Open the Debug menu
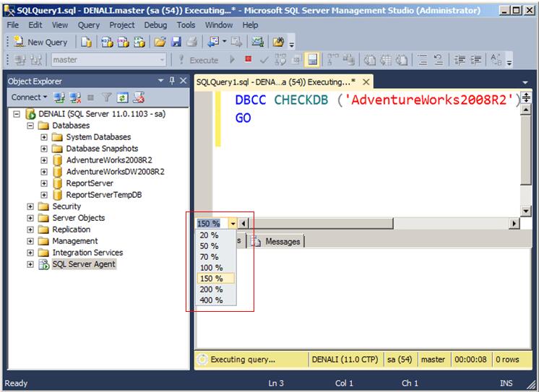Screen dimensions: 539x392 tap(155, 25)
